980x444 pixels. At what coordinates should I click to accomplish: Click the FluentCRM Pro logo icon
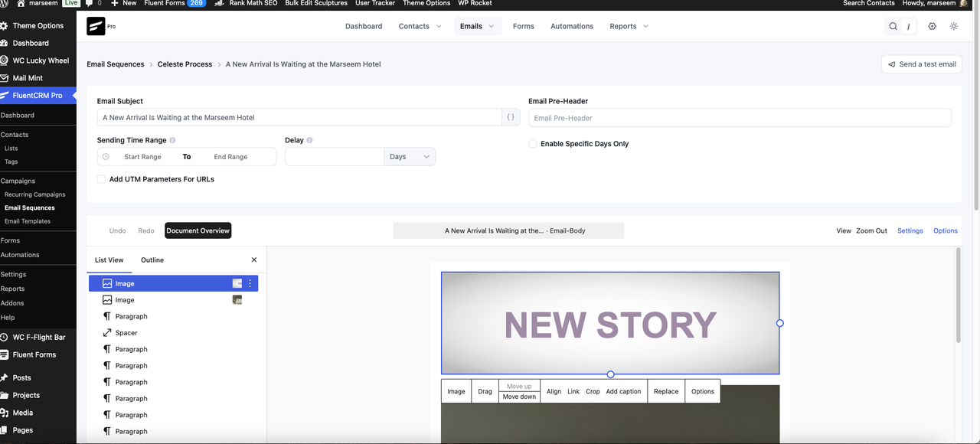96,26
